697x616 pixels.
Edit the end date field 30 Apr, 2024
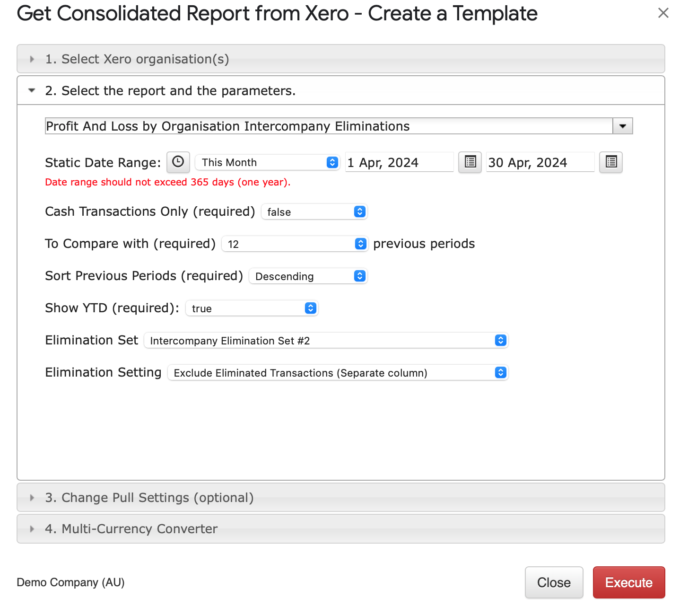(x=540, y=162)
